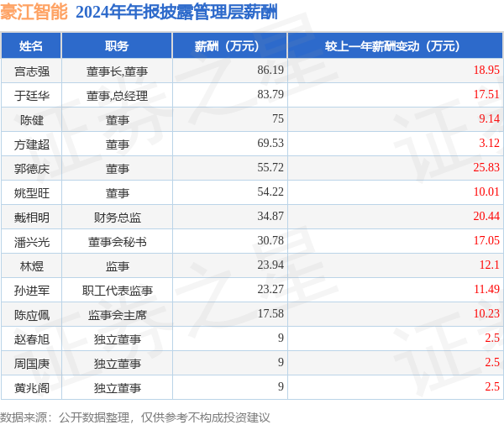This screenshot has width=504, height=425.
Task: Click the salary value 54.22
Action: [270, 192]
